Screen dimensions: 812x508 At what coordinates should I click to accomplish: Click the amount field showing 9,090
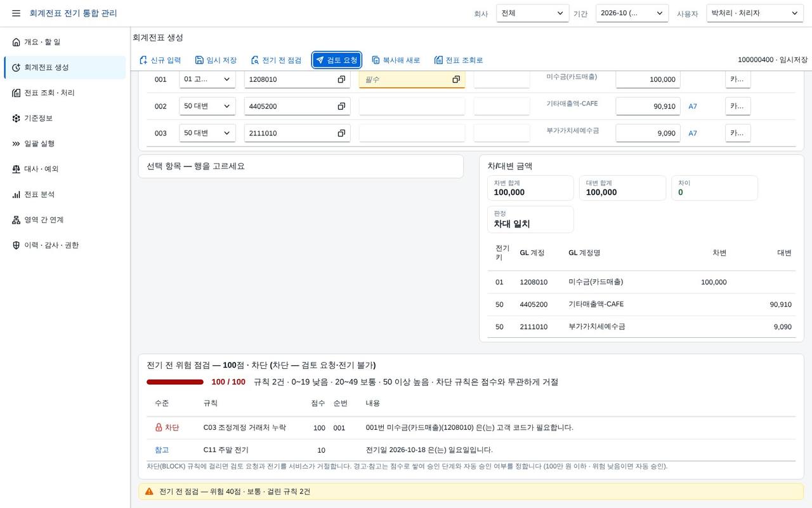[648, 133]
